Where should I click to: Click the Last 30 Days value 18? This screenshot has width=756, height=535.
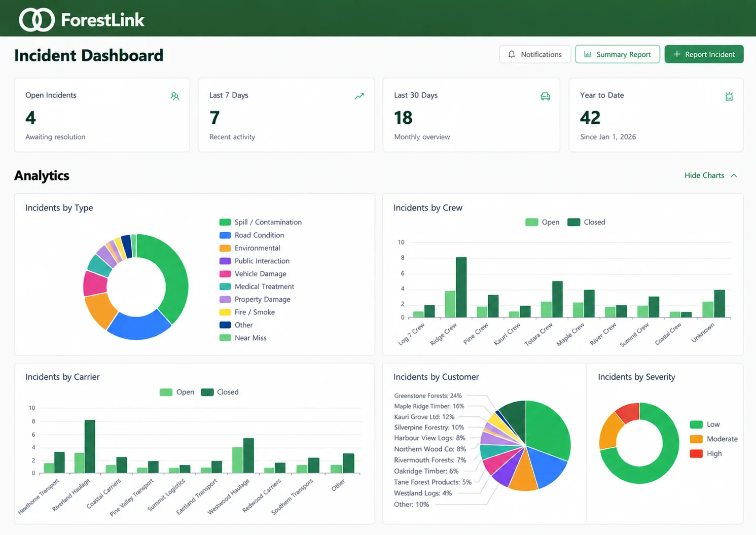(x=404, y=118)
